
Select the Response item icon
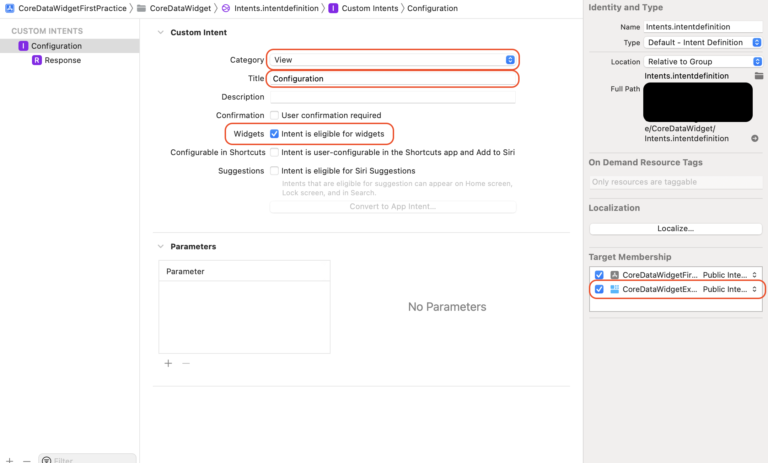(37, 60)
